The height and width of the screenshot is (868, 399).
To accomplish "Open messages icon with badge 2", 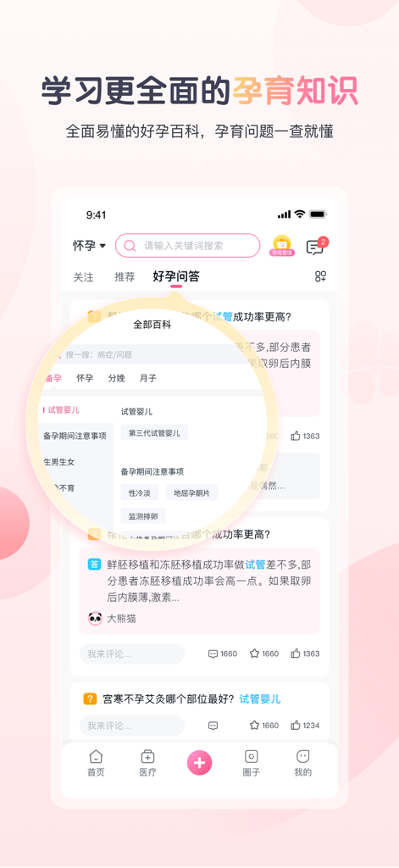I will point(317,245).
